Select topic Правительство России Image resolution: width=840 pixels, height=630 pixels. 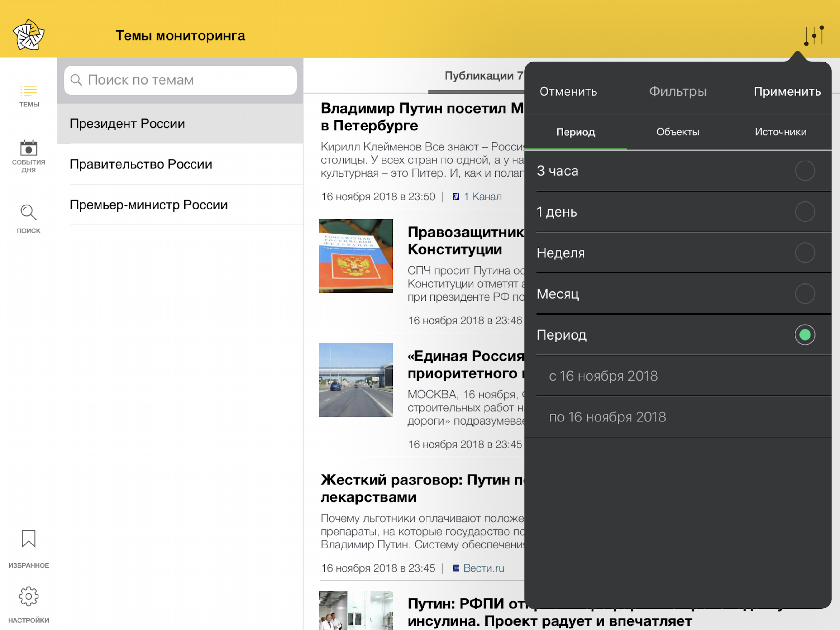pos(180,164)
